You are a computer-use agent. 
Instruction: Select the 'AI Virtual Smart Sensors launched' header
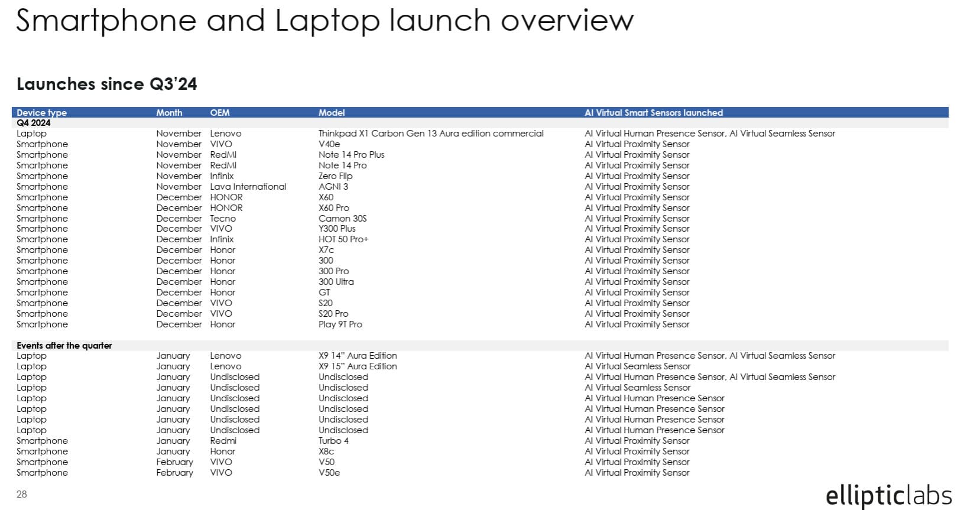[654, 112]
